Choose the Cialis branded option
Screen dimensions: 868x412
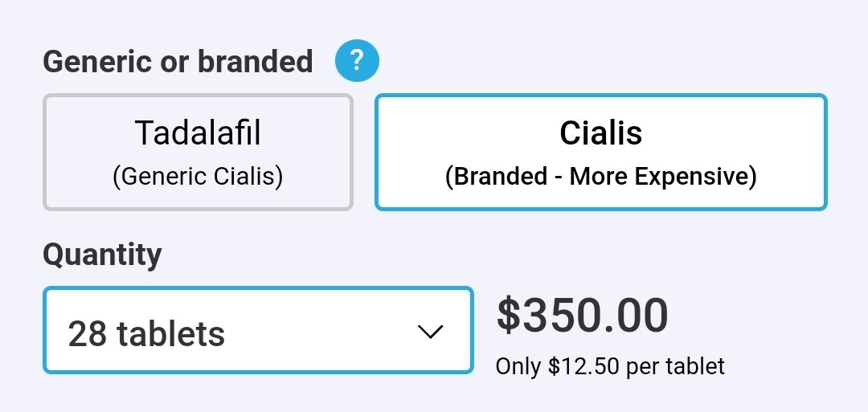[600, 152]
